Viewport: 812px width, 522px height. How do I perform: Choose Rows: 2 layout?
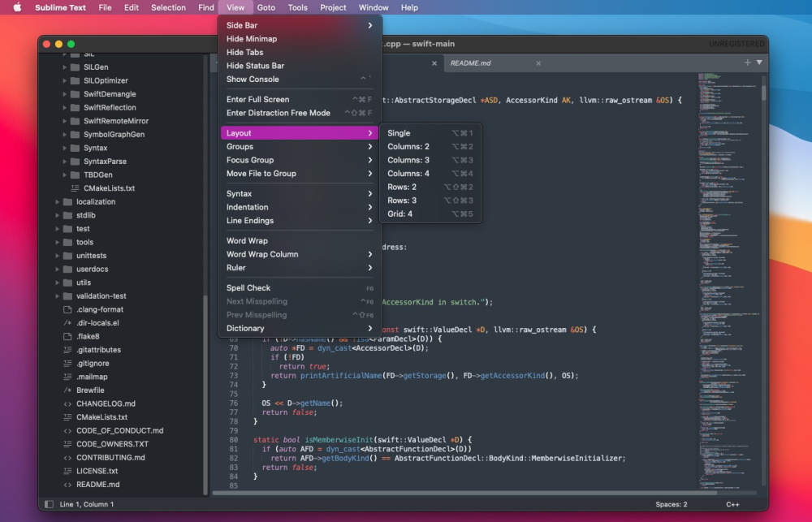point(430,187)
